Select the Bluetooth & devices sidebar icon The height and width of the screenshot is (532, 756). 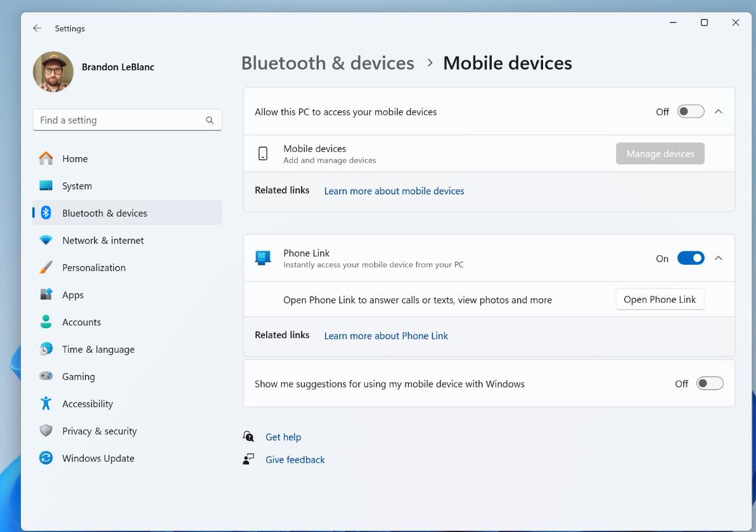pyautogui.click(x=45, y=213)
